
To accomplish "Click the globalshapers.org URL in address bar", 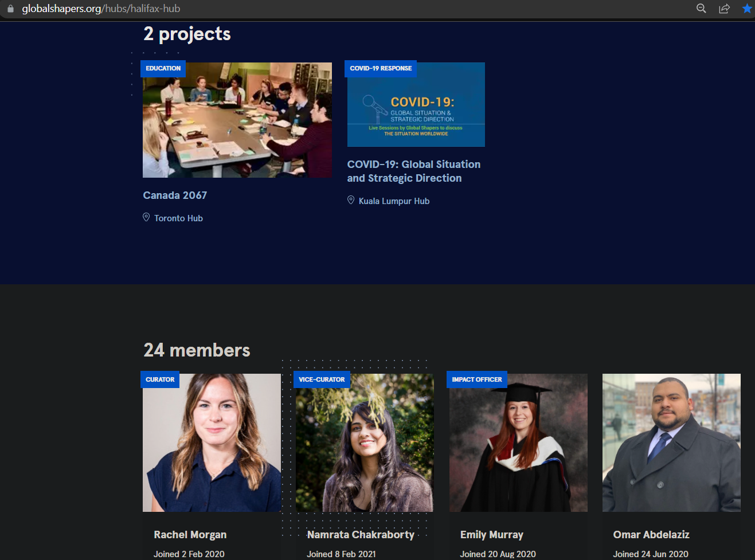I will point(101,9).
